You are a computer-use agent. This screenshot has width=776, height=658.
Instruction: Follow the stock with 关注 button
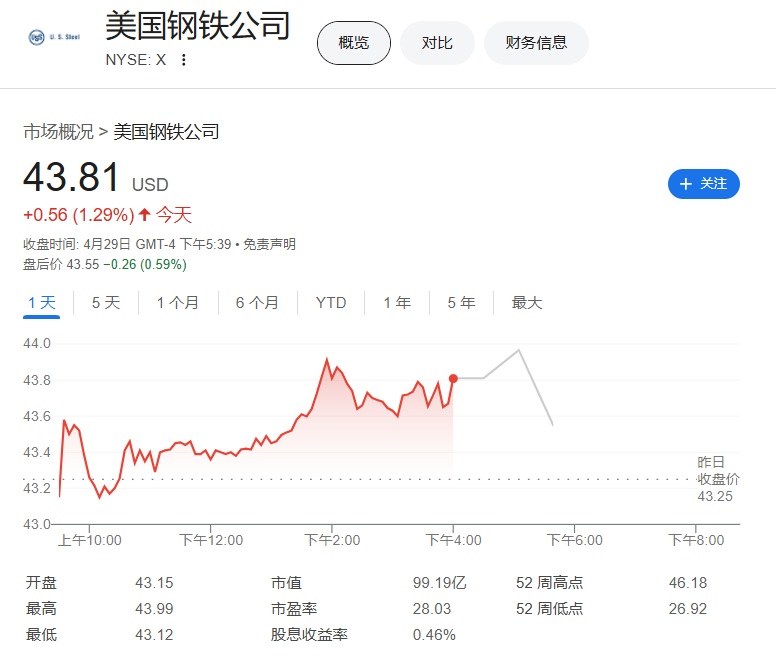(704, 184)
